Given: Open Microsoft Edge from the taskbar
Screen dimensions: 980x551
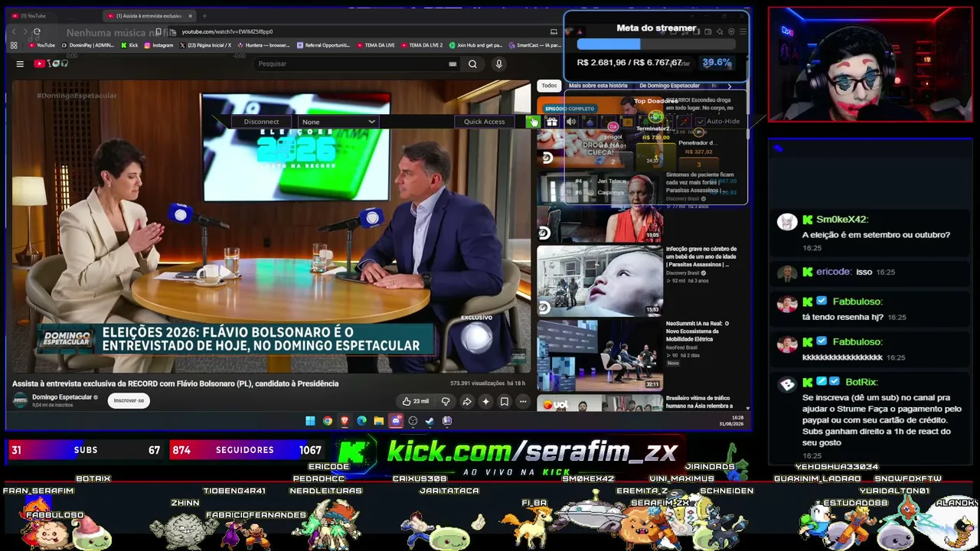Looking at the screenshot, I should (361, 420).
